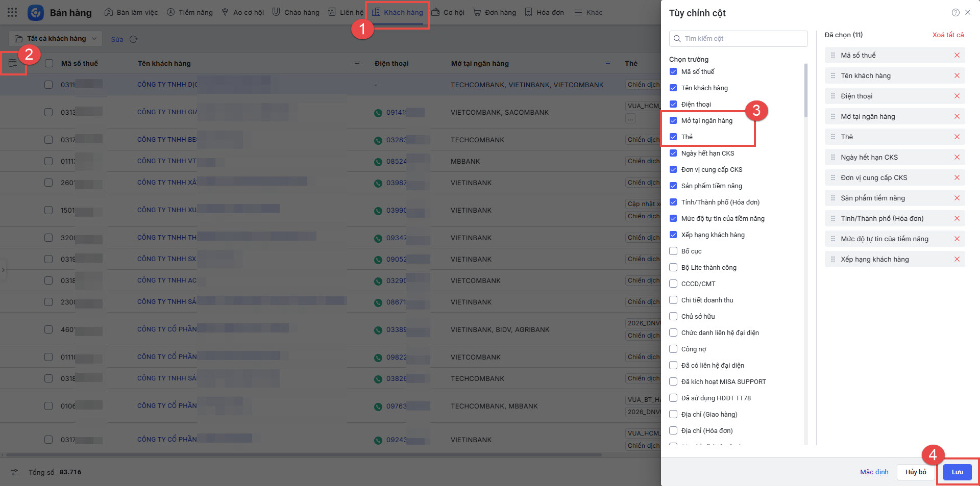Screen dimensions: 980x486
Task: Click the filter icon in Tên khách hàng header
Action: (x=357, y=64)
